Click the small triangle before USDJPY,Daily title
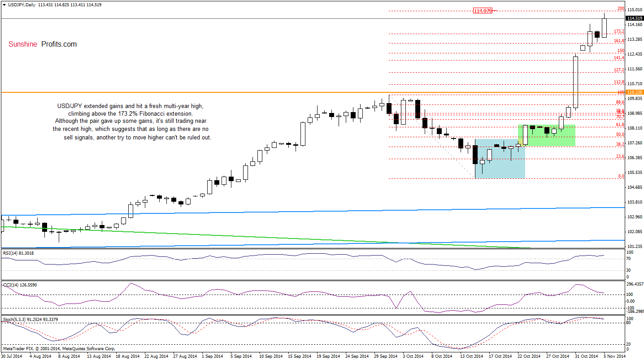The image size is (644, 360). click(x=4, y=4)
